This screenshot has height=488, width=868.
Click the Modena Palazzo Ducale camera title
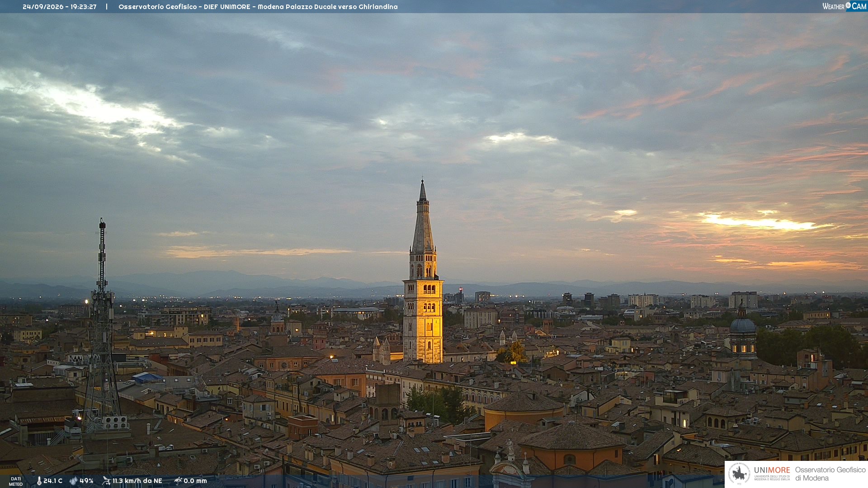(x=258, y=7)
